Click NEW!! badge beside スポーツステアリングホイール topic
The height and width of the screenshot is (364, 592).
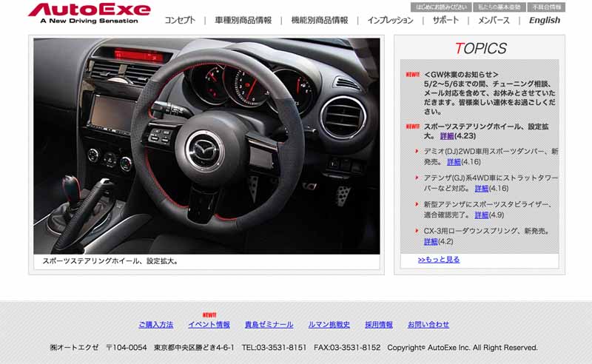pyautogui.click(x=413, y=127)
